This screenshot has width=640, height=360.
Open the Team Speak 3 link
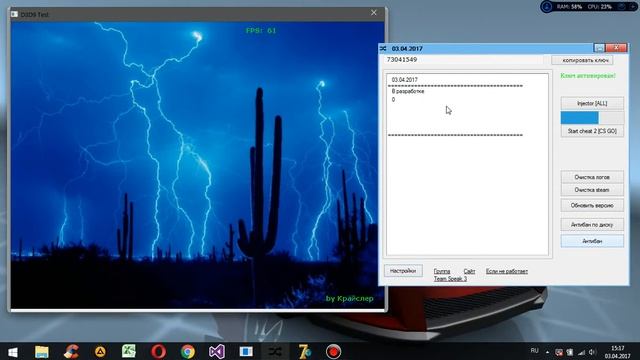coord(450,278)
